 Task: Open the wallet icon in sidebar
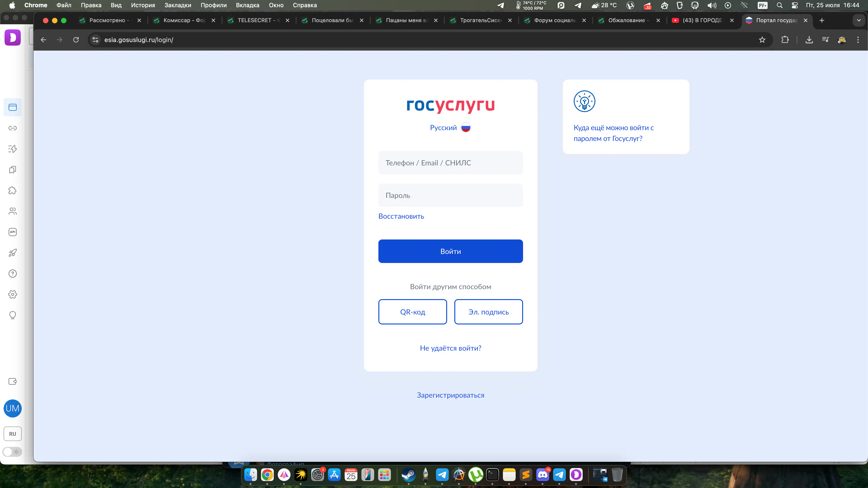tap(12, 381)
